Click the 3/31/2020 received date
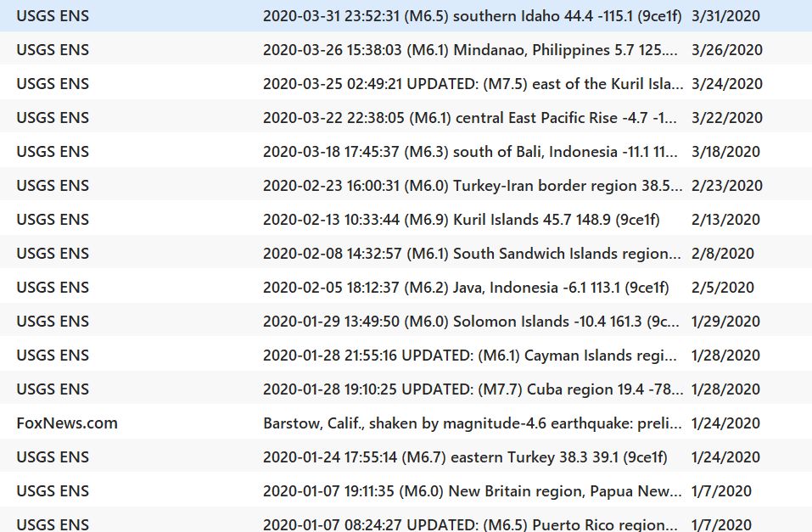The width and height of the screenshot is (812, 532). [726, 16]
